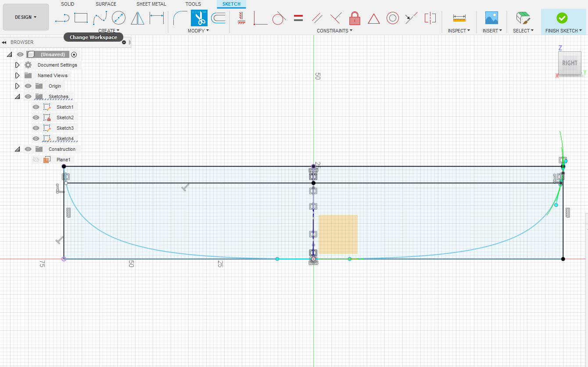
Task: Apply the Concentric constraint
Action: 392,18
